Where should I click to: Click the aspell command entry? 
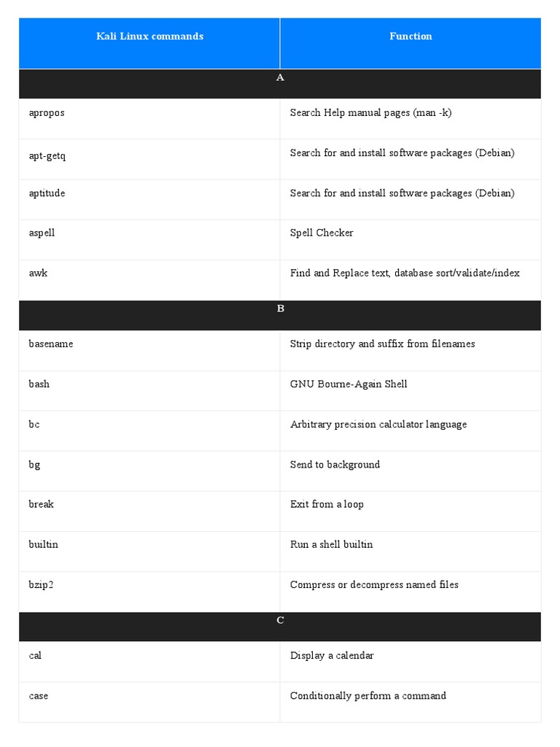pos(42,233)
